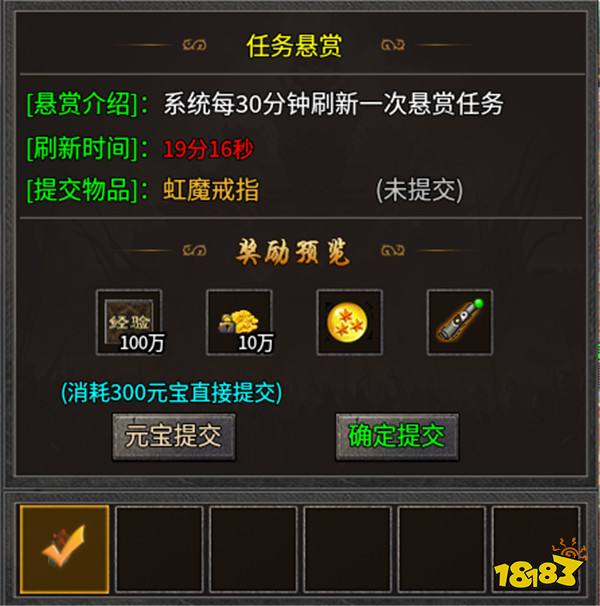
Task: Click the [刷新时间] label
Action: click(x=87, y=148)
